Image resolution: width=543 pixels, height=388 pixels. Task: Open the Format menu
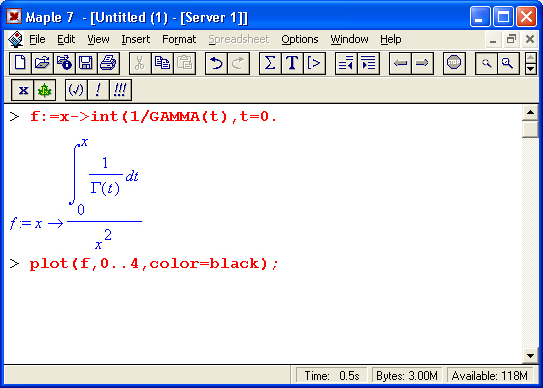179,39
